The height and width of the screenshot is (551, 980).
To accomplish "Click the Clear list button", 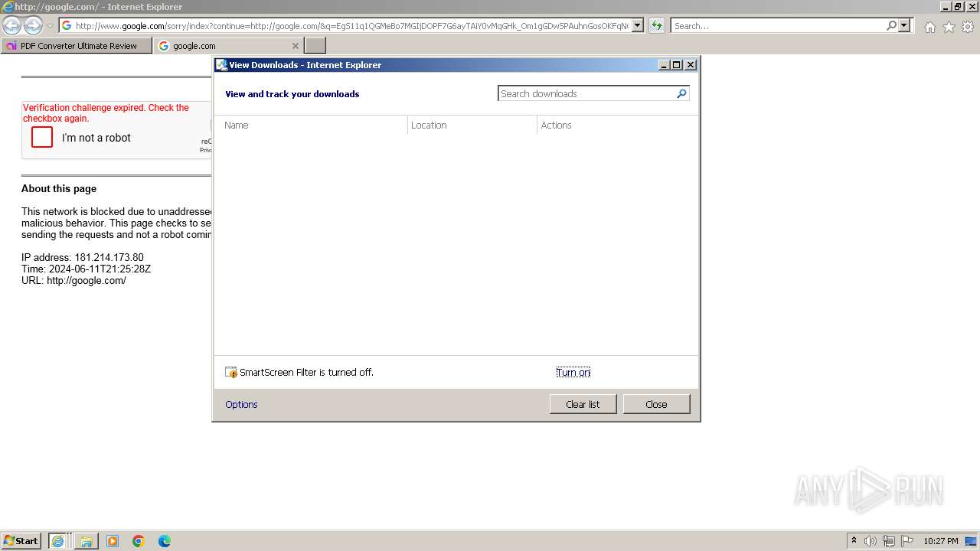I will (583, 404).
